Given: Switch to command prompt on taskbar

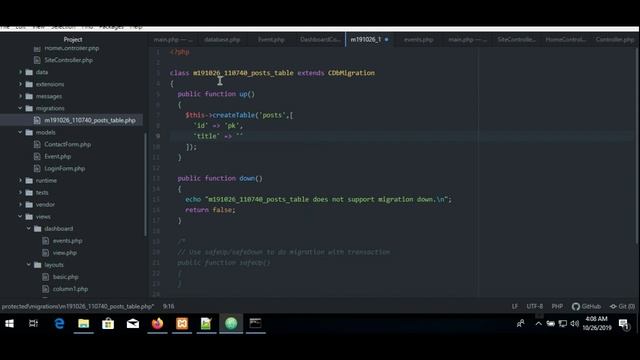Looking at the screenshot, I should 256,324.
